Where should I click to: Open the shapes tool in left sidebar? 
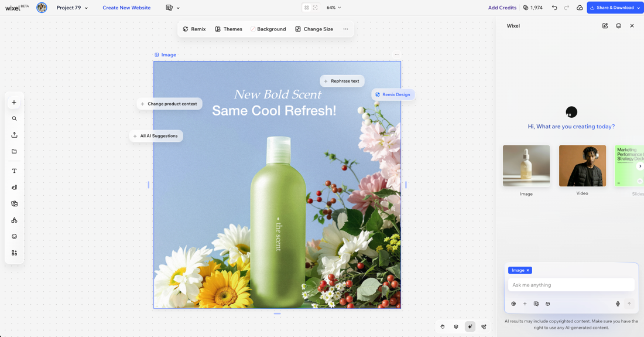(14, 220)
